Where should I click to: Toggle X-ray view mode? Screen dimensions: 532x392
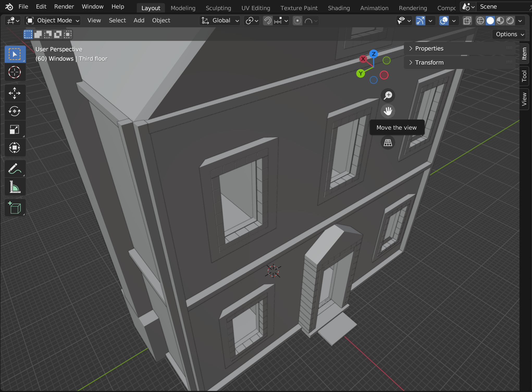pyautogui.click(x=467, y=21)
